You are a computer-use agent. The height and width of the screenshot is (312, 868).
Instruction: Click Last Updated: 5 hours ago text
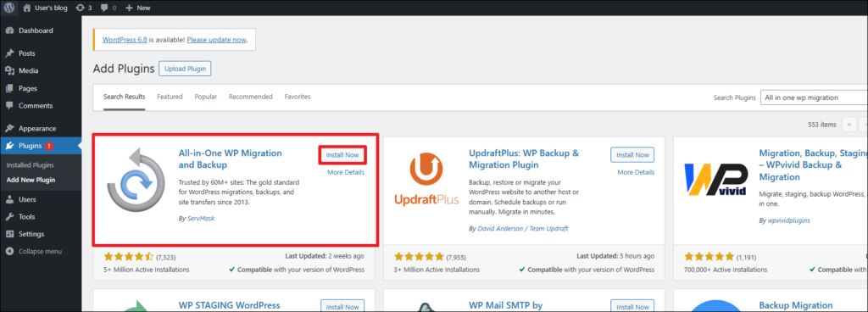click(x=615, y=256)
